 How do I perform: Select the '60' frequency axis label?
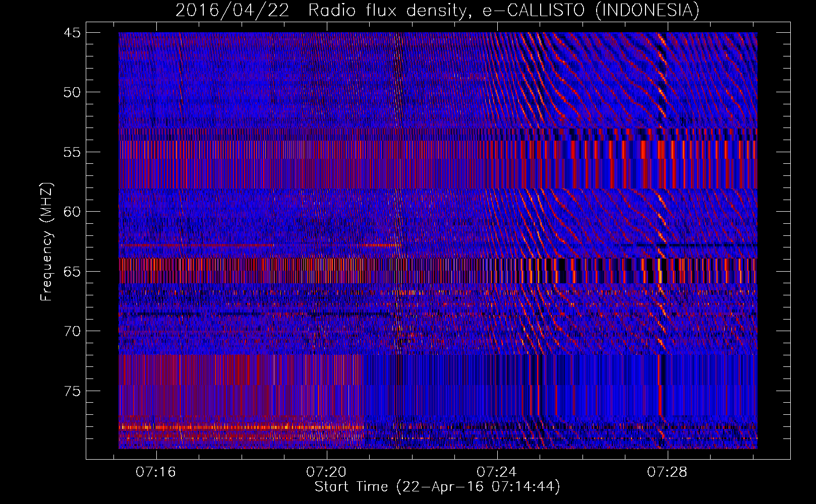point(72,212)
